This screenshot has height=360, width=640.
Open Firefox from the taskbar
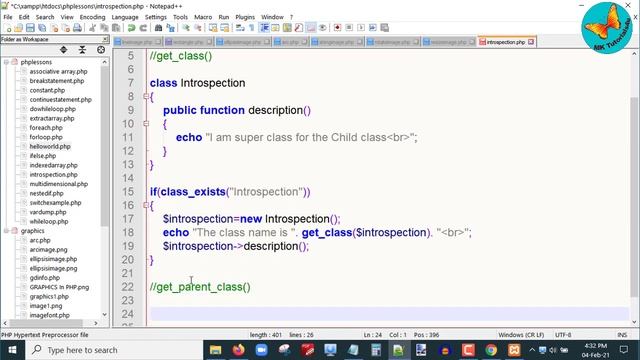(238, 350)
